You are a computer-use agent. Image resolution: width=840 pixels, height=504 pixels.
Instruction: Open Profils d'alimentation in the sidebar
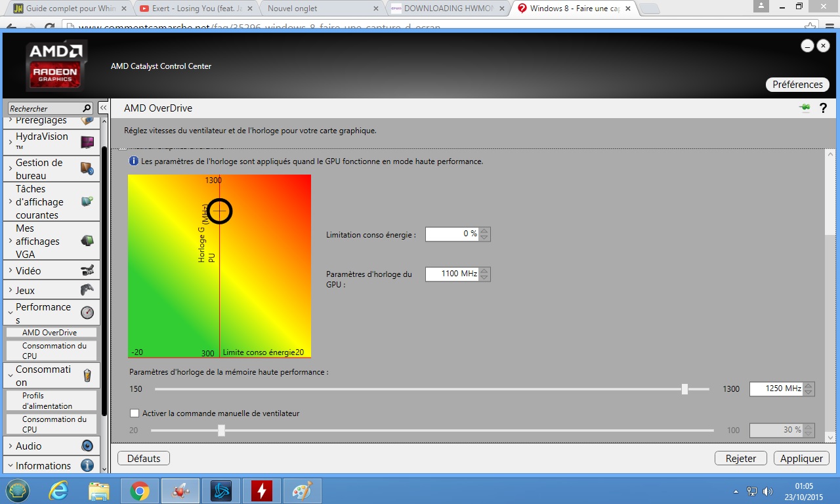[x=51, y=400]
